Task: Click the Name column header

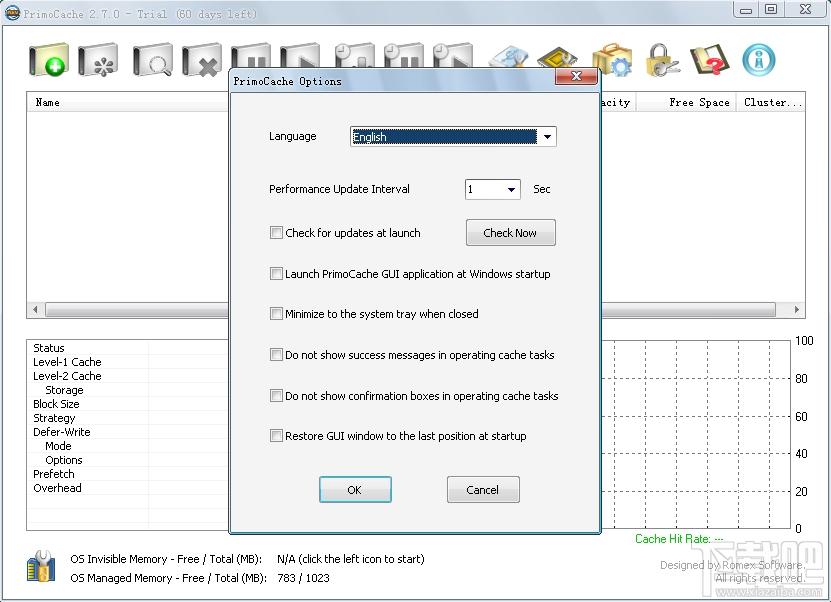Action: (127, 102)
